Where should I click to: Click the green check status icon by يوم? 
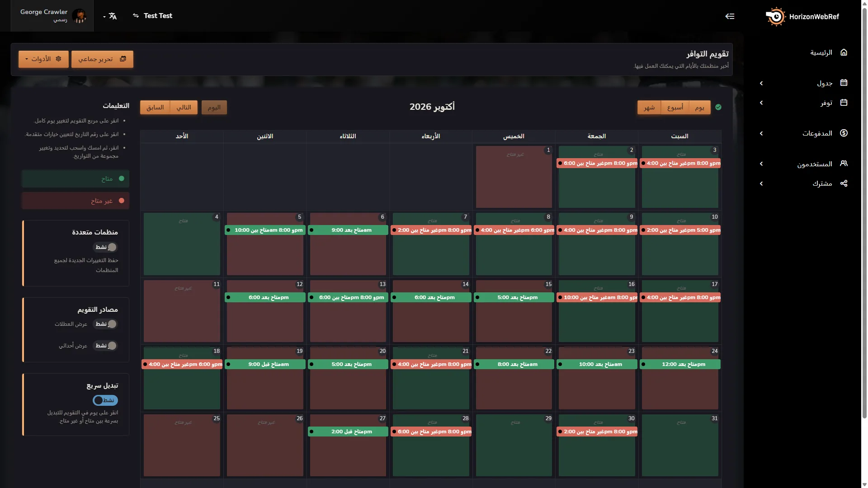(x=718, y=108)
